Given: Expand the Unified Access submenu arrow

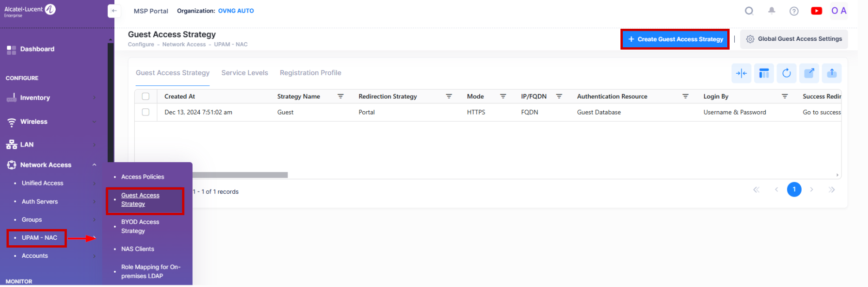Looking at the screenshot, I should click(x=94, y=183).
